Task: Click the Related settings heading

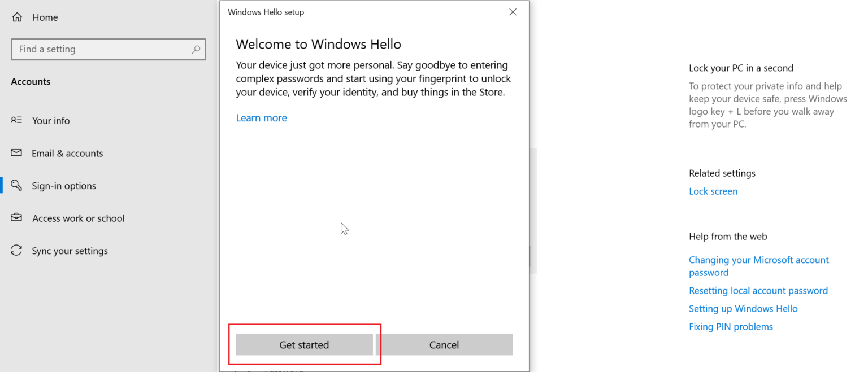Action: 722,173
